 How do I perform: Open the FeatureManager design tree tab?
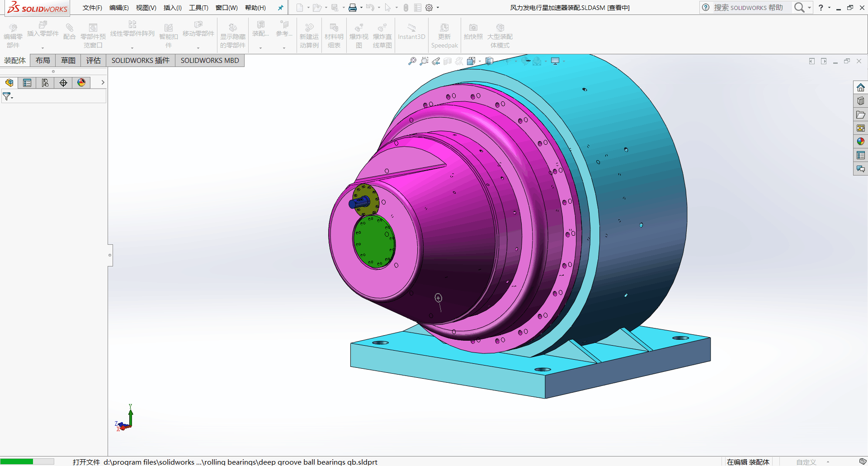click(x=9, y=83)
